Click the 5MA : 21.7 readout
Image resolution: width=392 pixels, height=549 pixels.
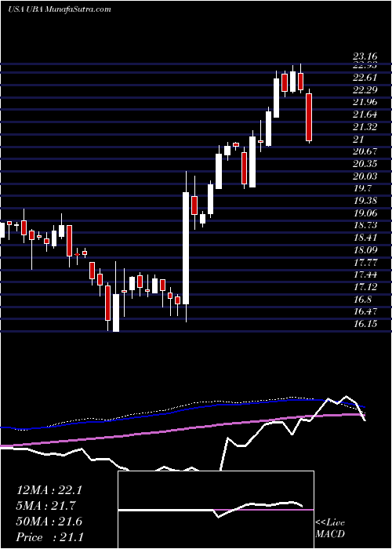46,506
